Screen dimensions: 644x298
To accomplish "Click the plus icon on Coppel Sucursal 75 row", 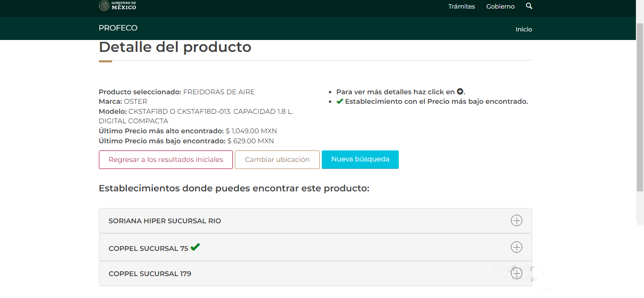I will [x=516, y=247].
